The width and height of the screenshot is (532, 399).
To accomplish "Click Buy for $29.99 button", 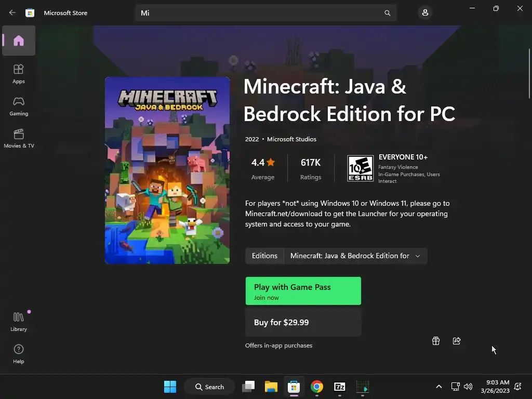I will (x=303, y=322).
